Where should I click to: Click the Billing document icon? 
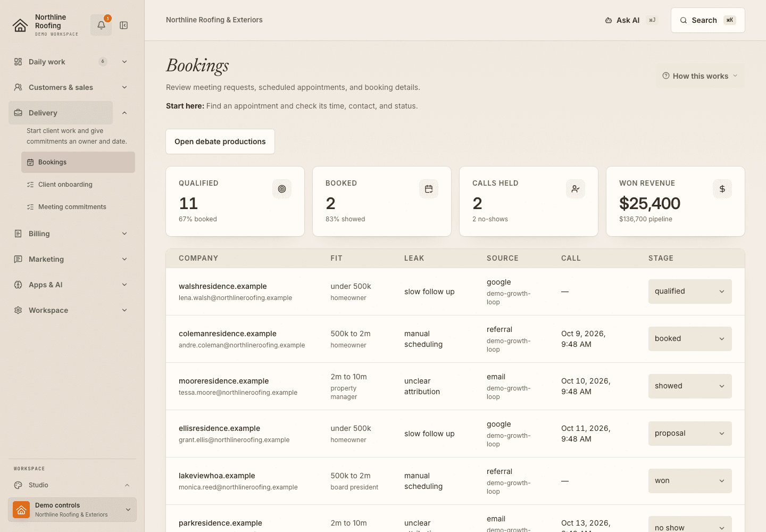[18, 234]
